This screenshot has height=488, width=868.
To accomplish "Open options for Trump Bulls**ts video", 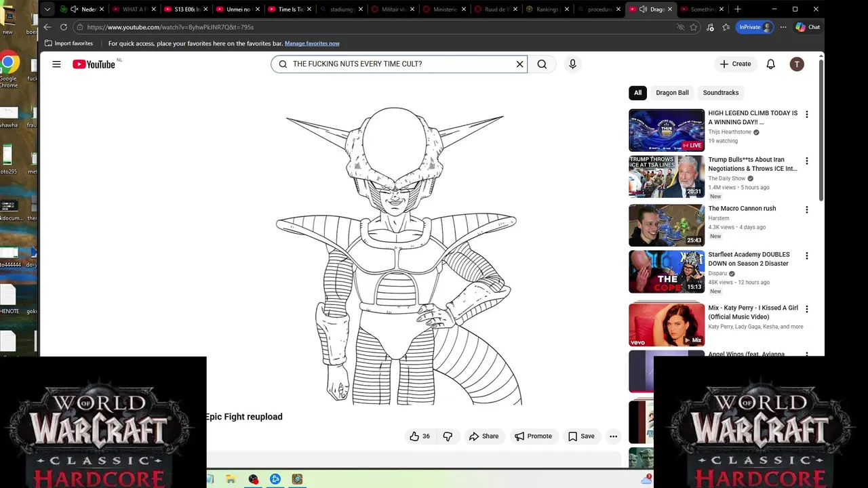I will point(806,161).
